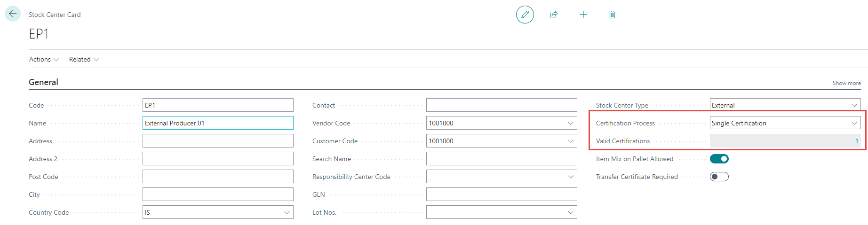
Task: Click the Name input field
Action: [217, 123]
